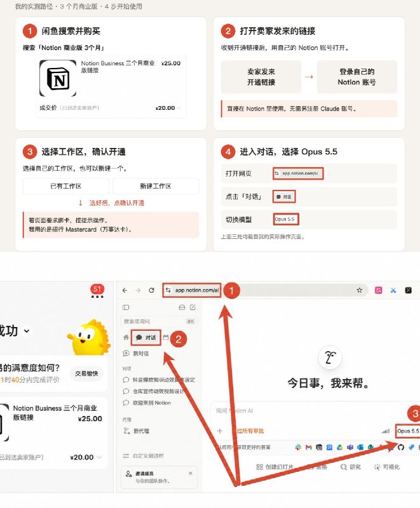Viewport: 420px width, 508px height.
Task: Create a 新代理 agent
Action: [x=136, y=431]
